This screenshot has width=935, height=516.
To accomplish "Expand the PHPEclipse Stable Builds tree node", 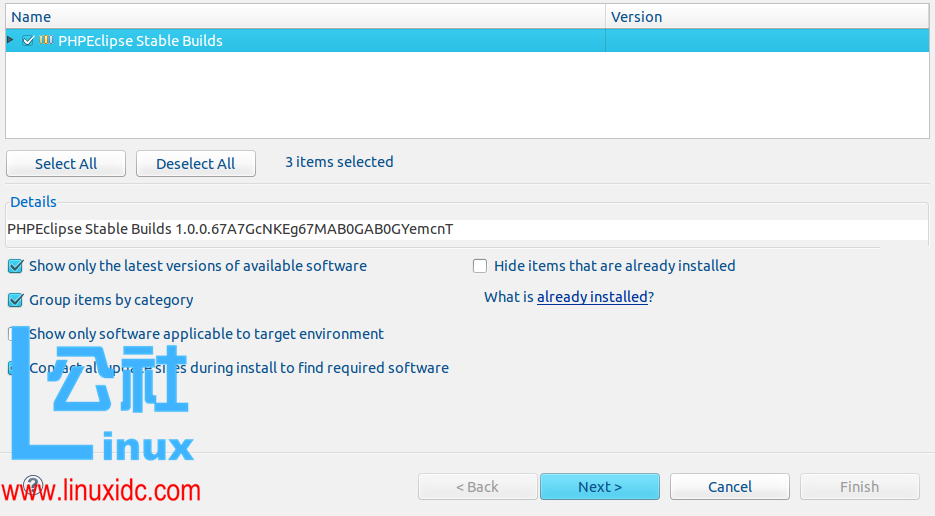I will pos(11,40).
